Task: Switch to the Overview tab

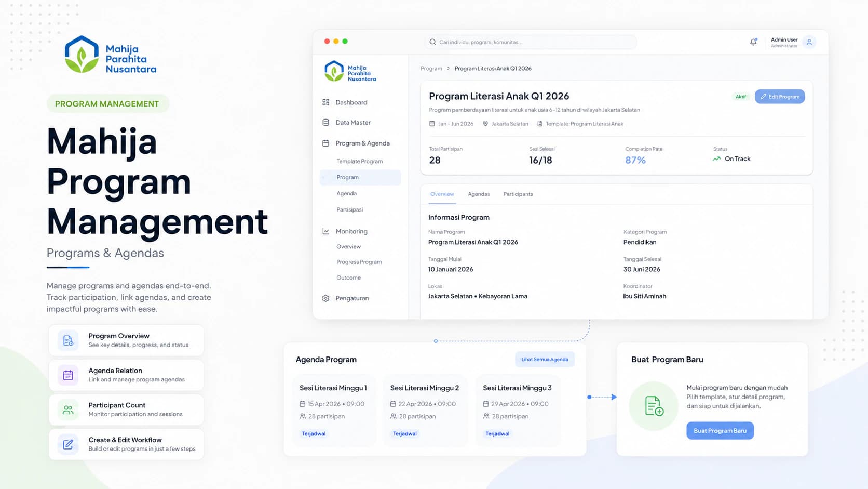Action: click(442, 194)
